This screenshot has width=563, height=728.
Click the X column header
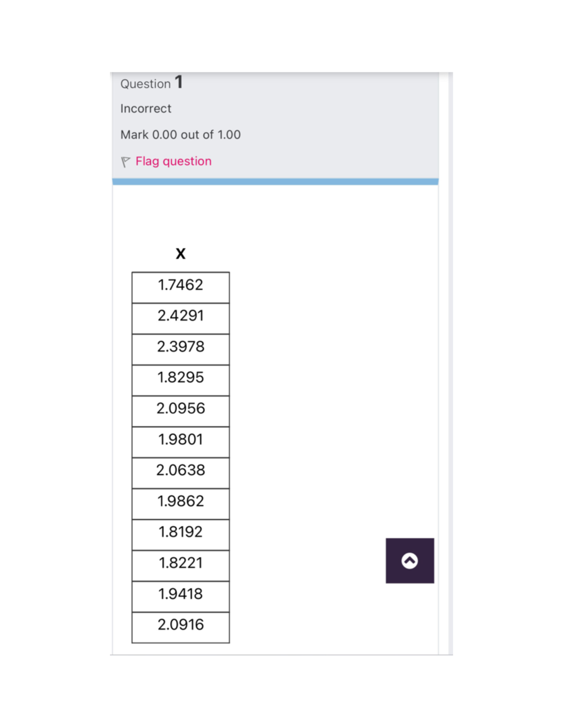pos(181,254)
